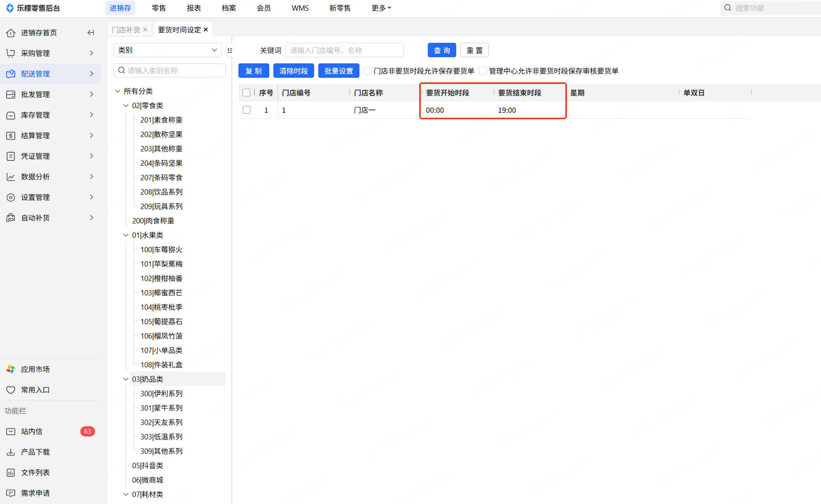Collapse the 02|零食类 tree node
The image size is (821, 504).
[x=126, y=106]
